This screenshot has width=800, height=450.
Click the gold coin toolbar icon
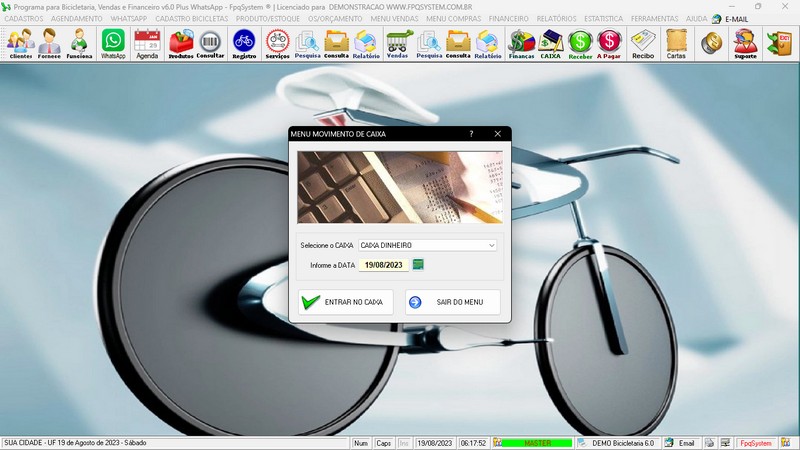[711, 43]
